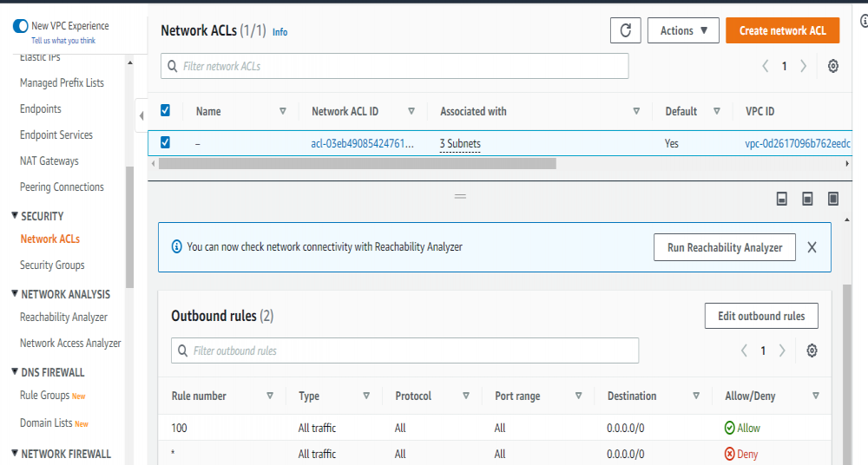This screenshot has height=465, width=868.
Task: Open Managed Prefix Lists in sidebar
Action: pos(62,83)
